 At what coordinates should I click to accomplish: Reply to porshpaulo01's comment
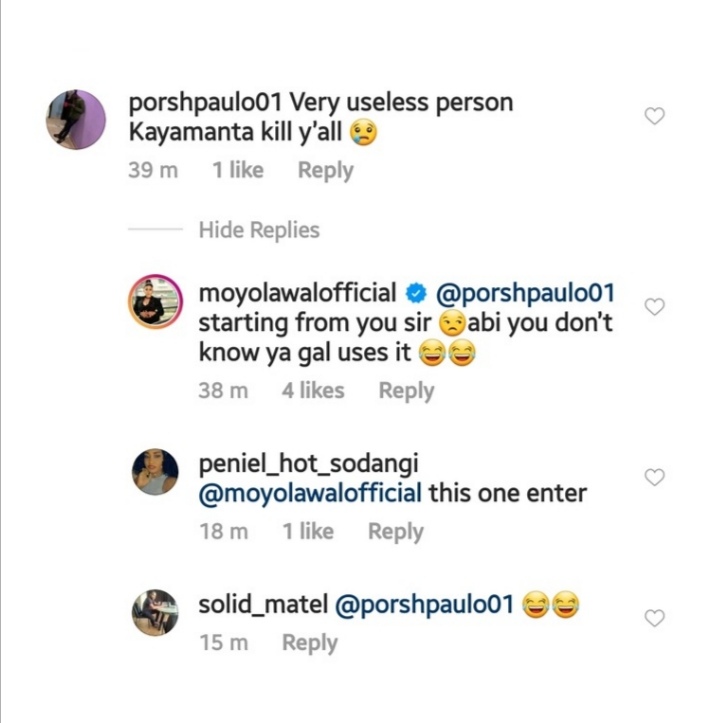pyautogui.click(x=325, y=171)
